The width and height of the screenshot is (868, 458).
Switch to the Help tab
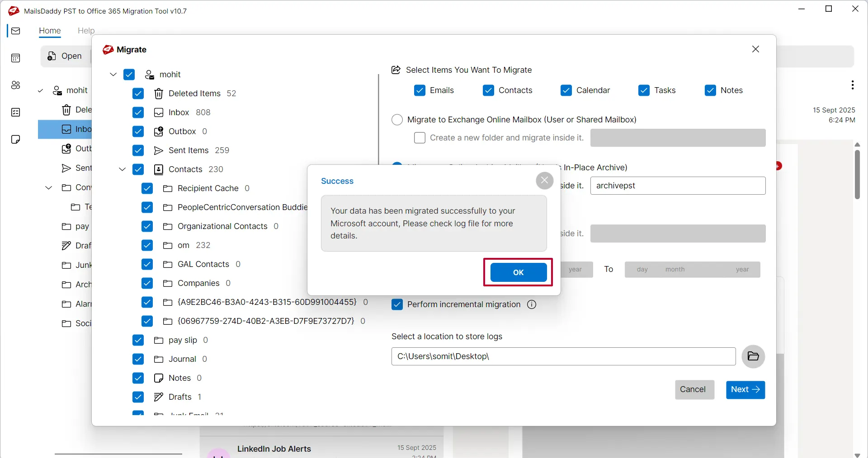(86, 31)
